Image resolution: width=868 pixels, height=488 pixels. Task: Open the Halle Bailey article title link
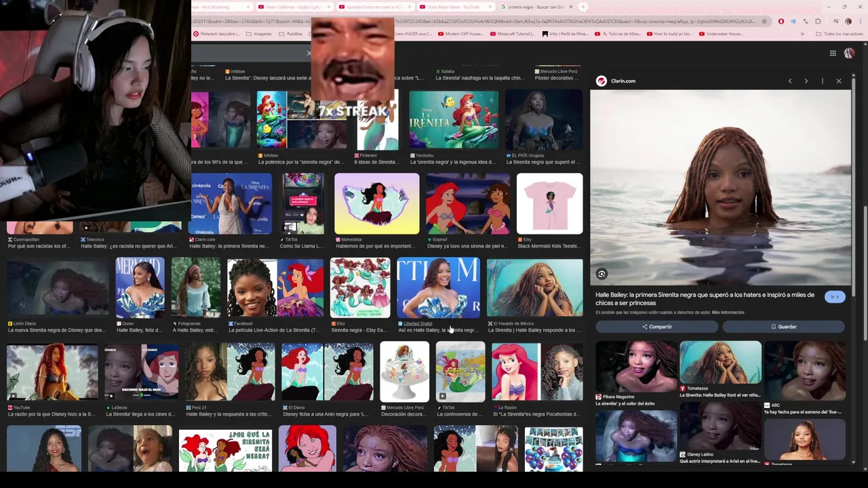(x=705, y=299)
